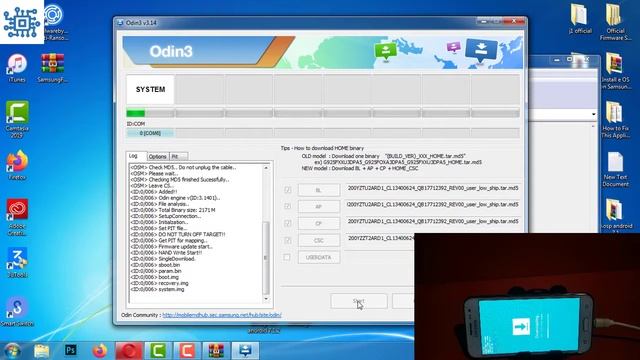Click the log scrollbar down arrow

pyautogui.click(x=266, y=299)
